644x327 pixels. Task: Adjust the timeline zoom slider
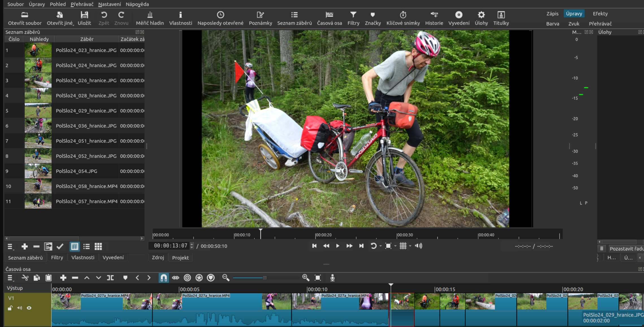tap(265, 278)
